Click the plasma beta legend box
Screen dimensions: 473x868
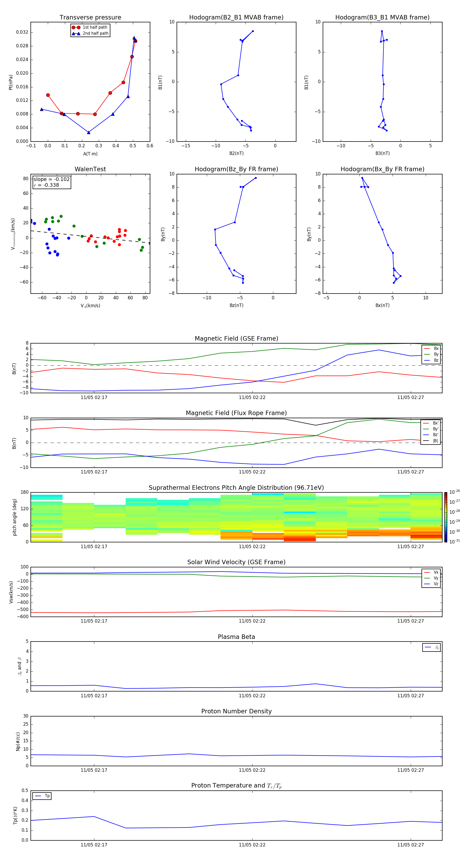[x=431, y=647]
